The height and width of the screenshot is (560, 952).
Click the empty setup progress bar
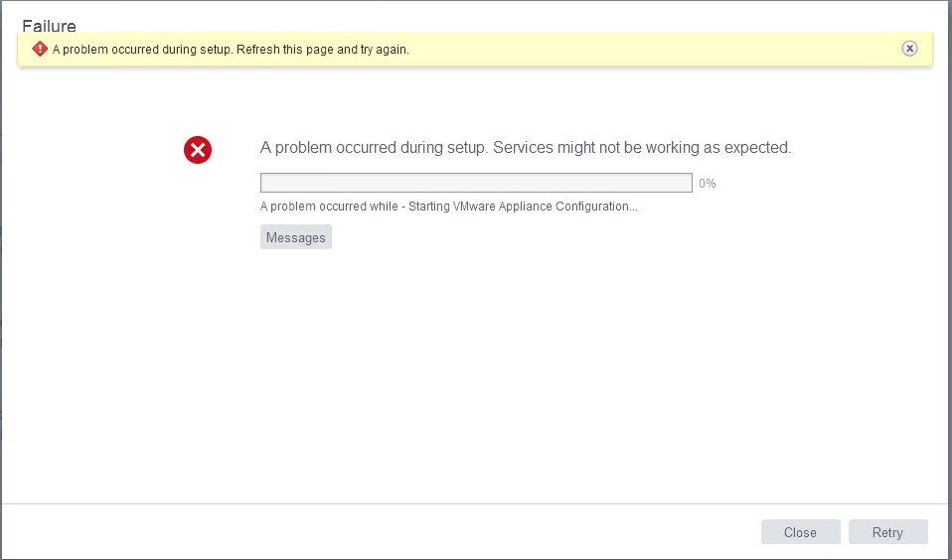(x=476, y=183)
